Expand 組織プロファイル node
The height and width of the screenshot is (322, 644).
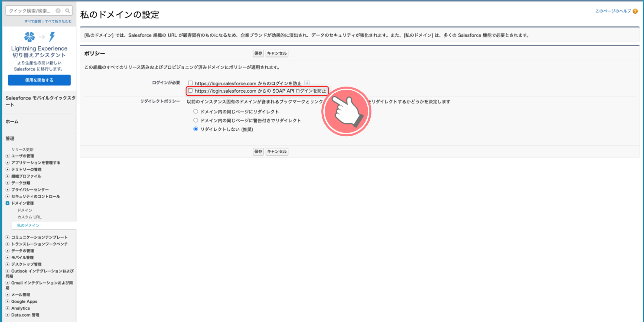click(x=7, y=176)
